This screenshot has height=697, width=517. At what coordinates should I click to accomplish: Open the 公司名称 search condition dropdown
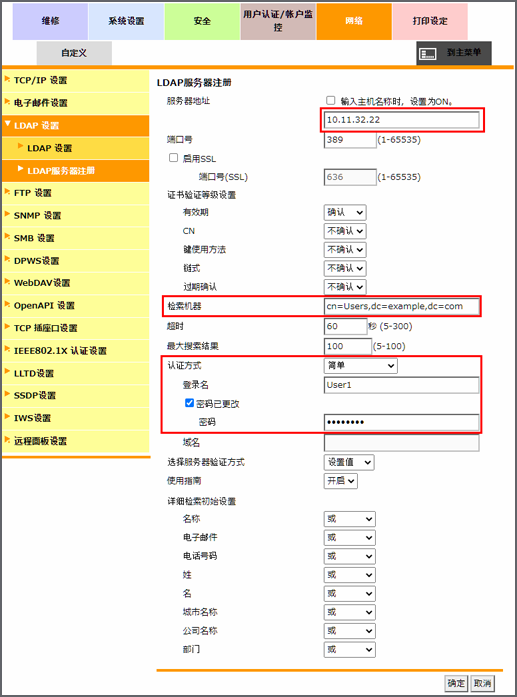(x=350, y=631)
